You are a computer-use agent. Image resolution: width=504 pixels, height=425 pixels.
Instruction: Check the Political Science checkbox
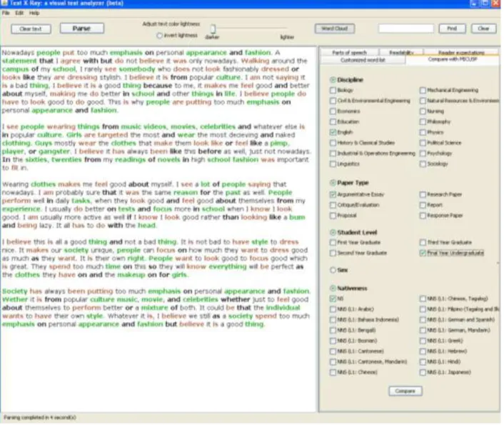(x=423, y=143)
